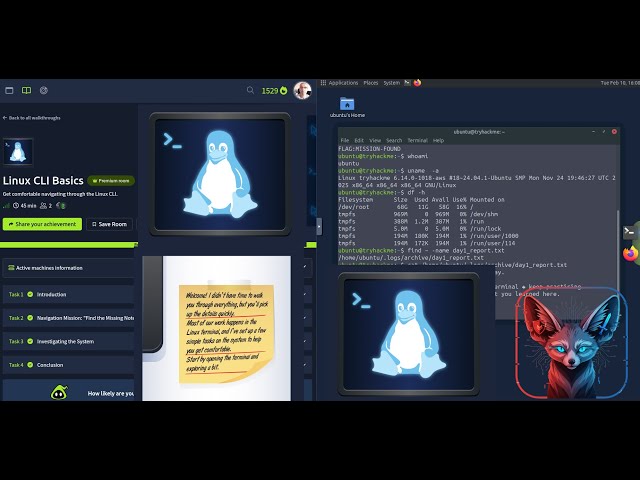The width and height of the screenshot is (640, 480).
Task: Click the date and time clock
Action: [620, 83]
